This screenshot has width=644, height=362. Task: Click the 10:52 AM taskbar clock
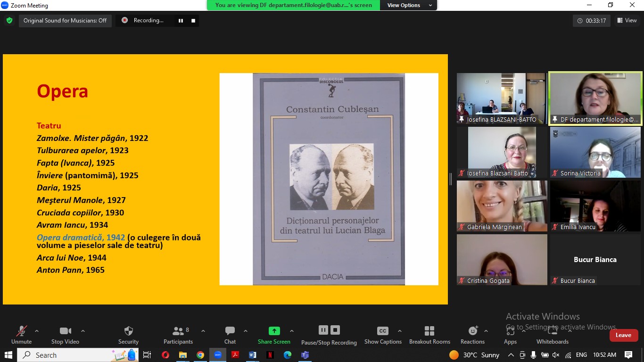tap(604, 355)
